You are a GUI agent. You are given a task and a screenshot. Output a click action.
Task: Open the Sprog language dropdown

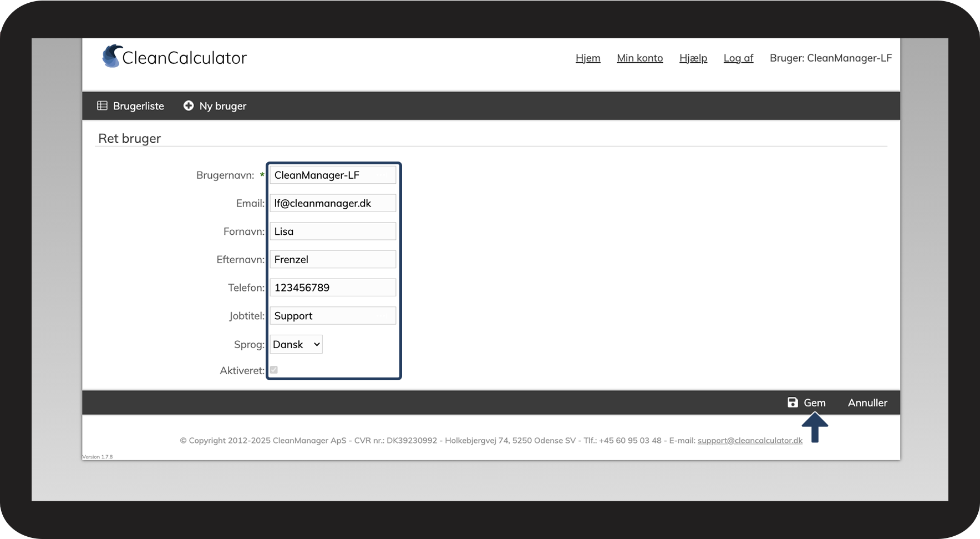tap(296, 344)
